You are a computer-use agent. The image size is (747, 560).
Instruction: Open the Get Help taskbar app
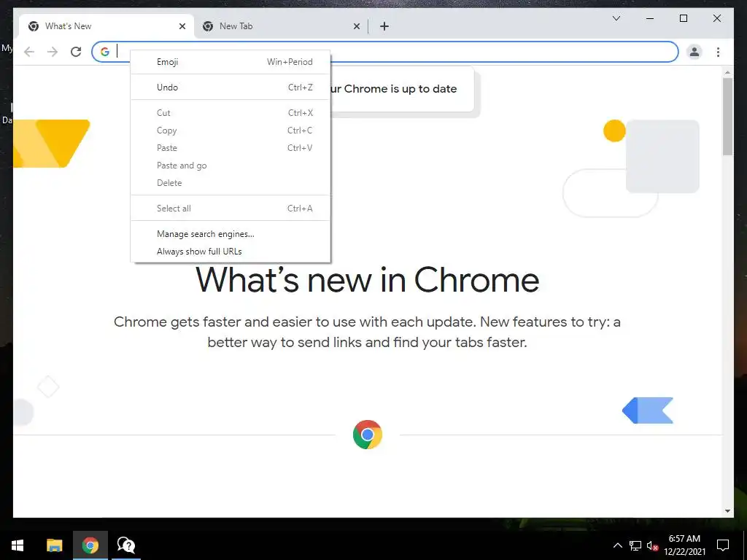(x=126, y=545)
